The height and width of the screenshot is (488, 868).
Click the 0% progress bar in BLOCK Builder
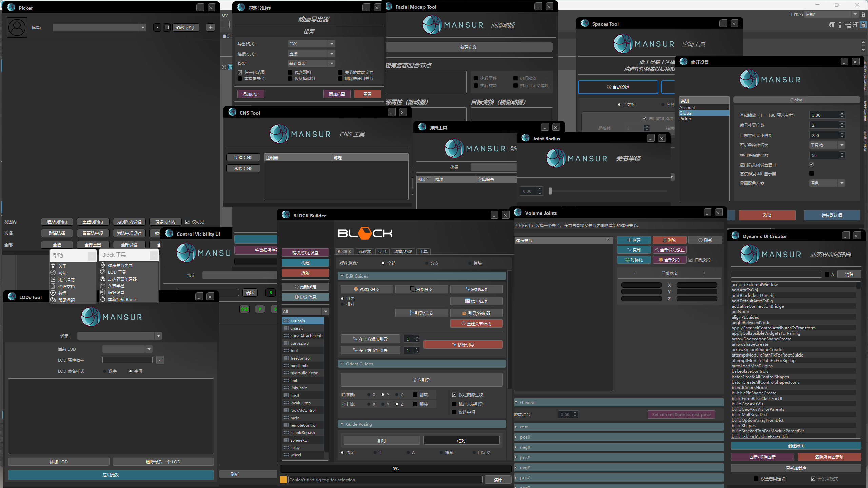[x=395, y=469]
